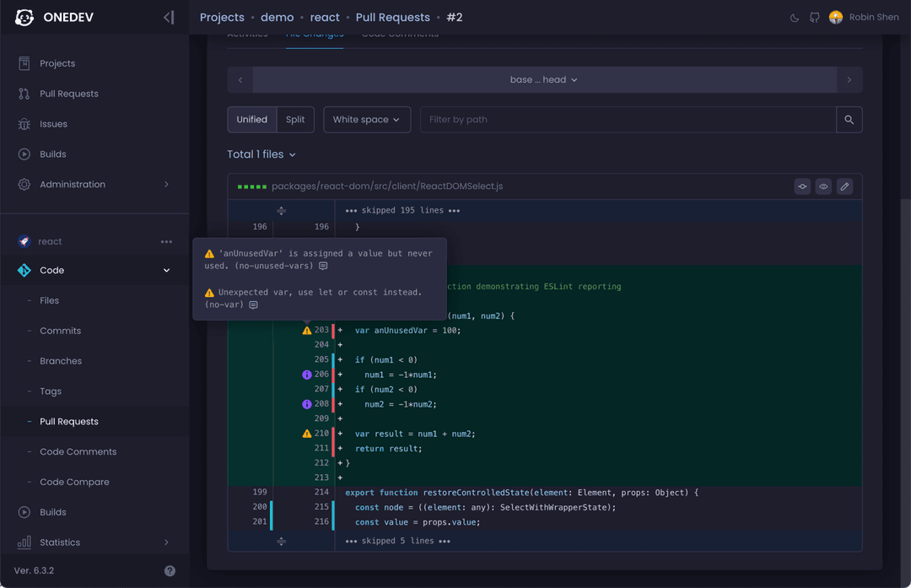Image resolution: width=911 pixels, height=588 pixels.
Task: Open react breadcrumb link
Action: 325,18
